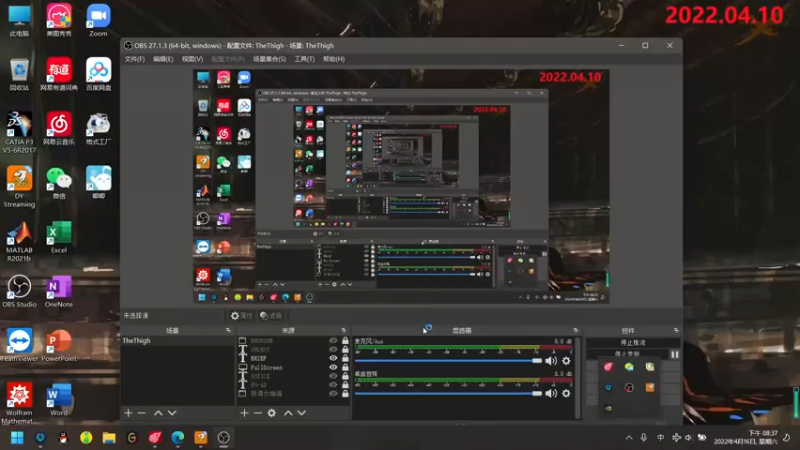Add a new scene with plus icon
The height and width of the screenshot is (450, 800).
pyautogui.click(x=129, y=413)
